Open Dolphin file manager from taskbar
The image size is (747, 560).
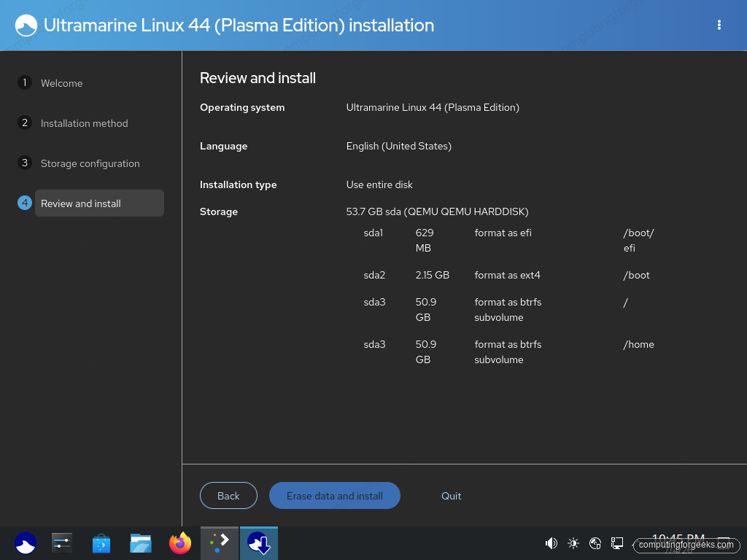(x=141, y=543)
